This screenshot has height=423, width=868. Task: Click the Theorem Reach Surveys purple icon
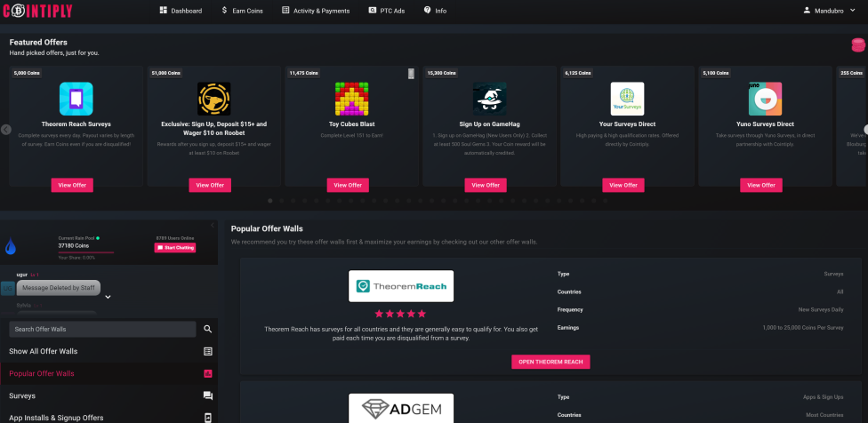coord(76,99)
